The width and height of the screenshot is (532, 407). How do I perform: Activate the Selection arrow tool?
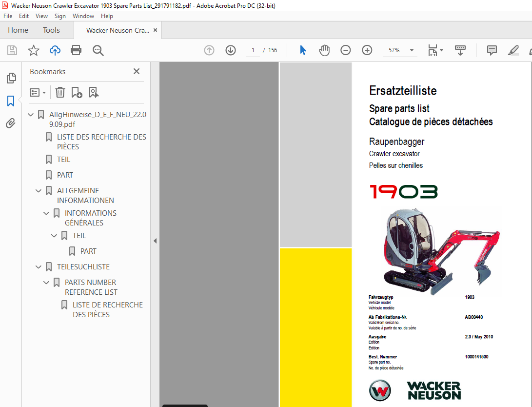[x=303, y=50]
